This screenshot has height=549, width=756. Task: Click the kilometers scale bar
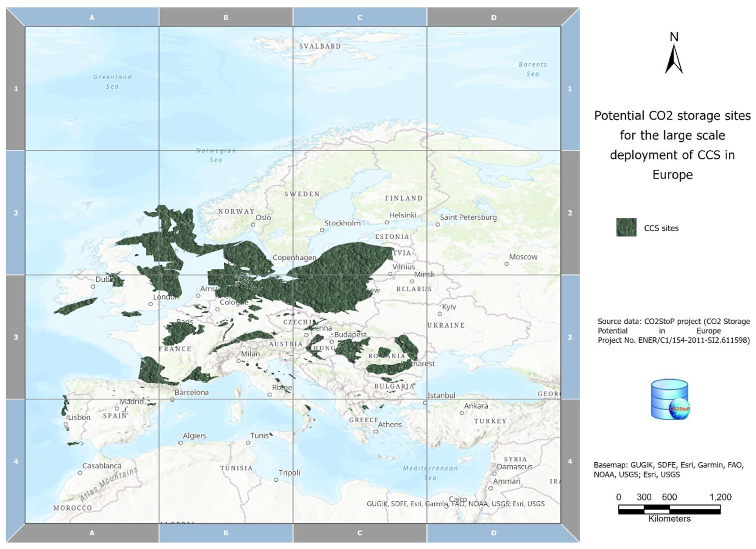[x=669, y=509]
